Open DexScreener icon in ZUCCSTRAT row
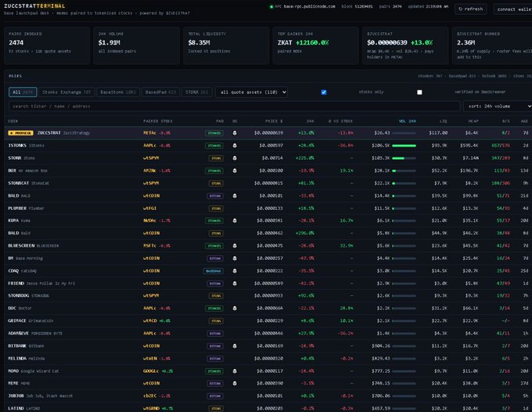Viewport: 532px width, 412px height. click(x=235, y=133)
